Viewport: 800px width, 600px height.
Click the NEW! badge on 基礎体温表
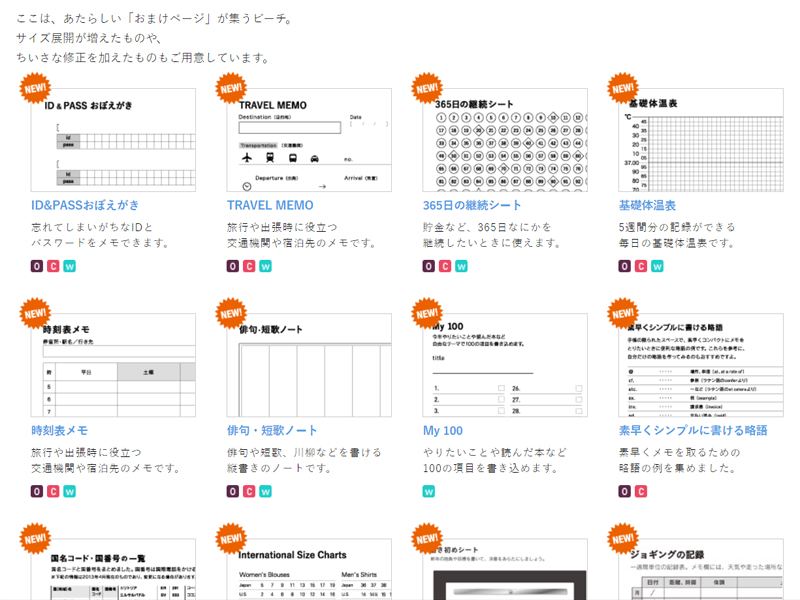(x=623, y=88)
